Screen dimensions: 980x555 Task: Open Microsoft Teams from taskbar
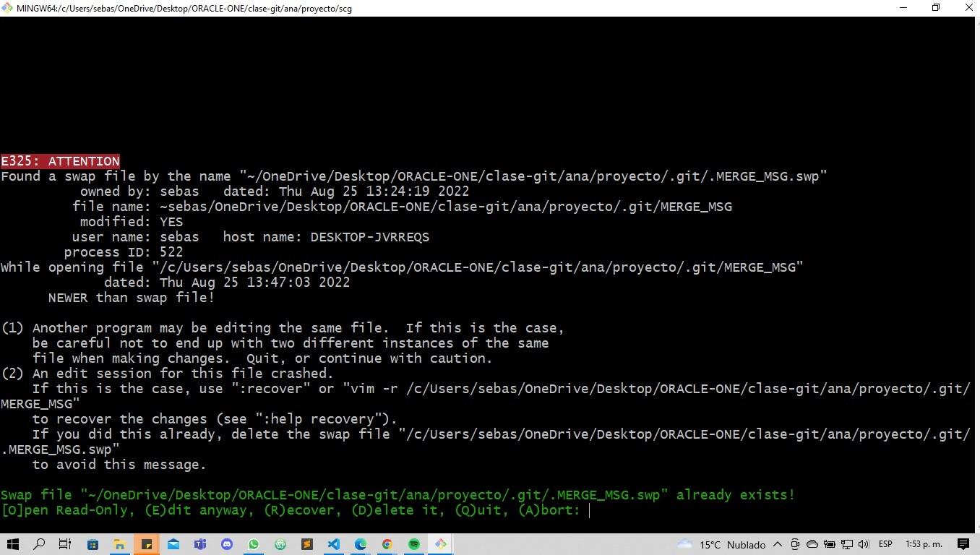pos(200,544)
